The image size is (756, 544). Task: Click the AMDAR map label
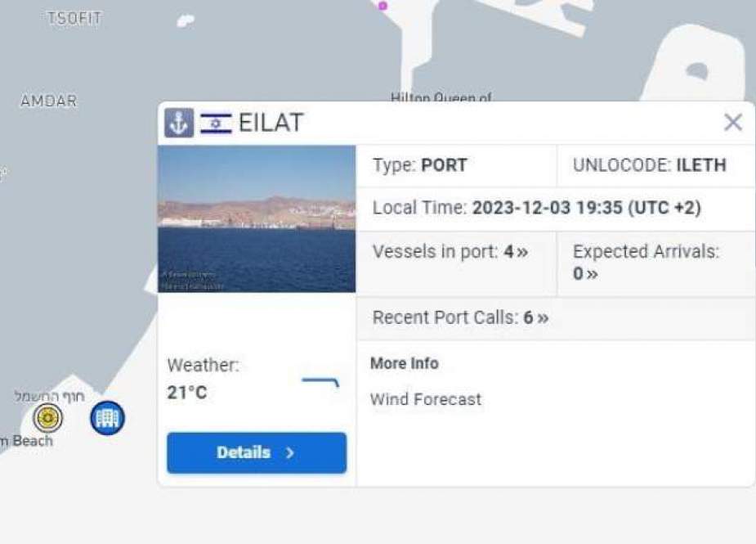point(48,101)
